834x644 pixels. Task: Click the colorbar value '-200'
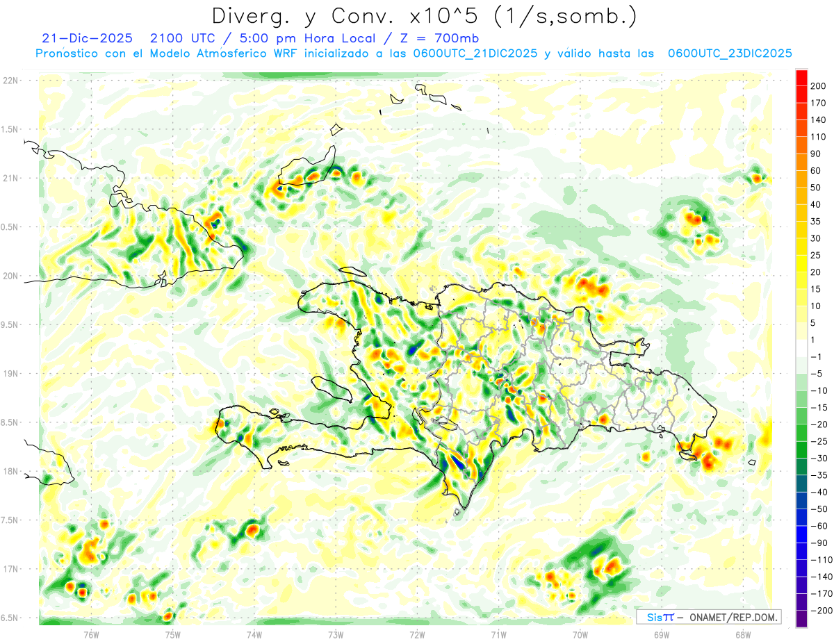click(821, 611)
